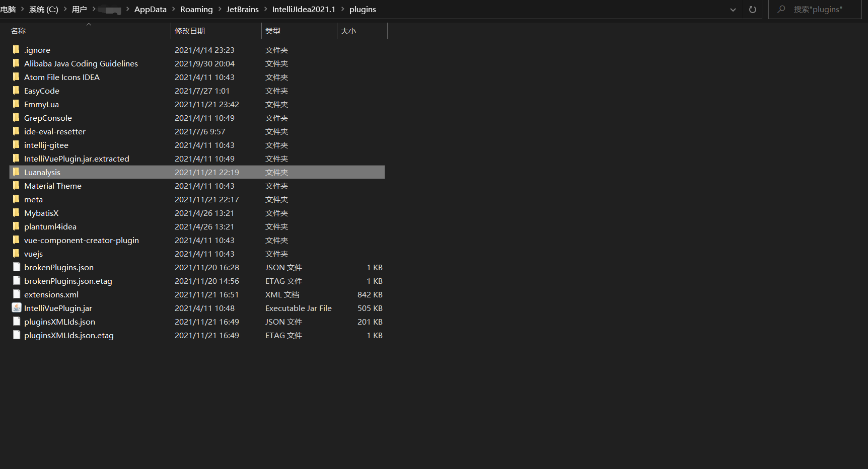Click the Java jar icon beside IntelliVuePlugin.jar
Image resolution: width=868 pixels, height=469 pixels.
tap(17, 307)
